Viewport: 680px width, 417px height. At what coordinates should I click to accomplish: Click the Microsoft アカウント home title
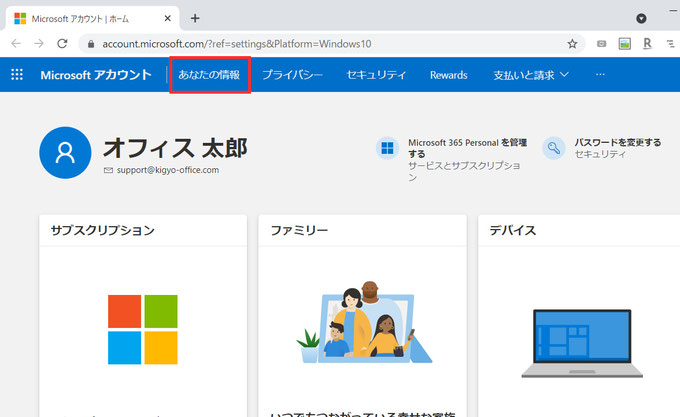[96, 75]
